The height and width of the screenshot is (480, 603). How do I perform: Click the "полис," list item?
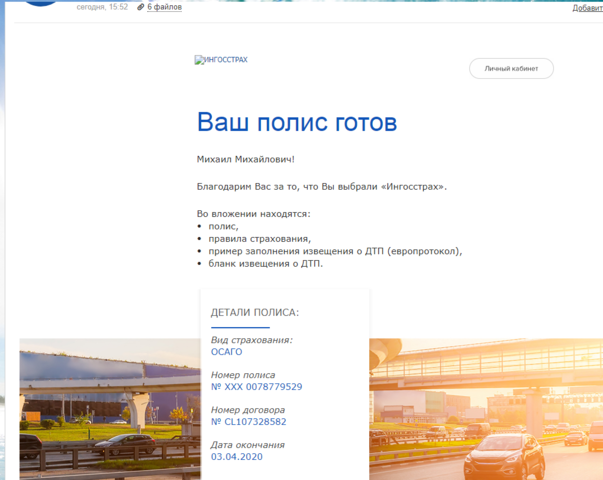pyautogui.click(x=223, y=227)
